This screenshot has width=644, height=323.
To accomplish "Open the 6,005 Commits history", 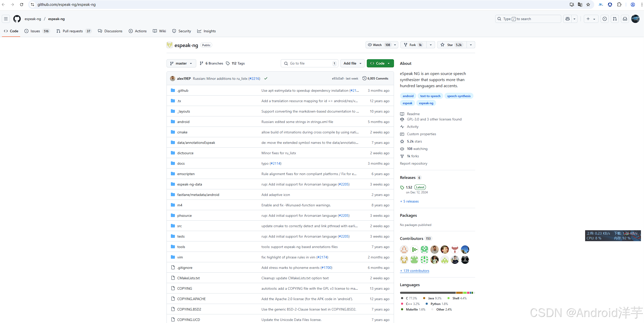I will (375, 79).
